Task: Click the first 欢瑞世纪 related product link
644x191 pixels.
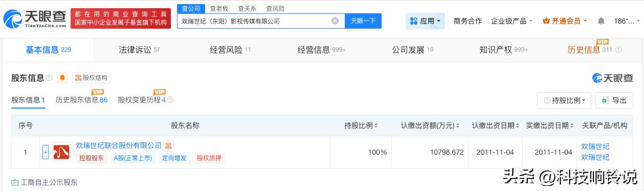Action: click(x=595, y=146)
